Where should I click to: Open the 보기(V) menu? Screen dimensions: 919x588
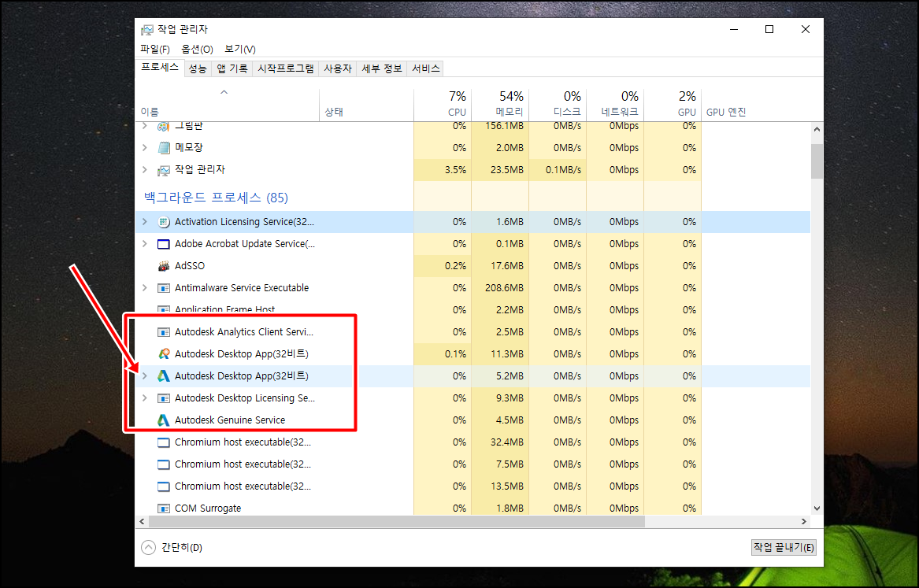[240, 49]
